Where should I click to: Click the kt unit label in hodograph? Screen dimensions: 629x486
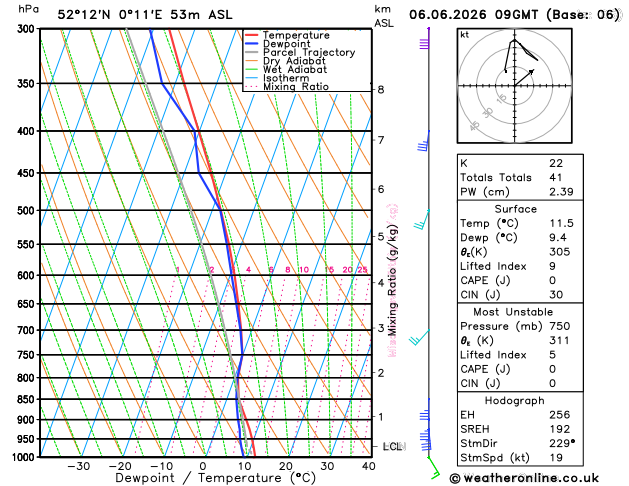[x=465, y=35]
